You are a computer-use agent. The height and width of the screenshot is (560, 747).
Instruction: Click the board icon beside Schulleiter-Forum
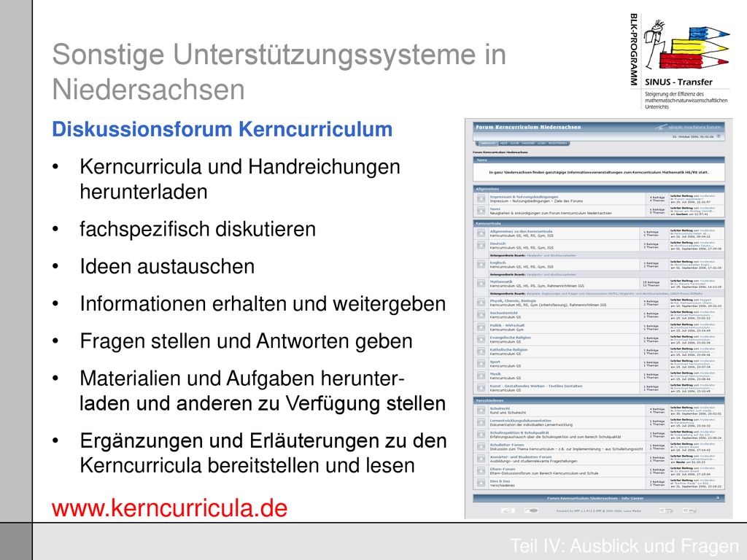click(481, 447)
